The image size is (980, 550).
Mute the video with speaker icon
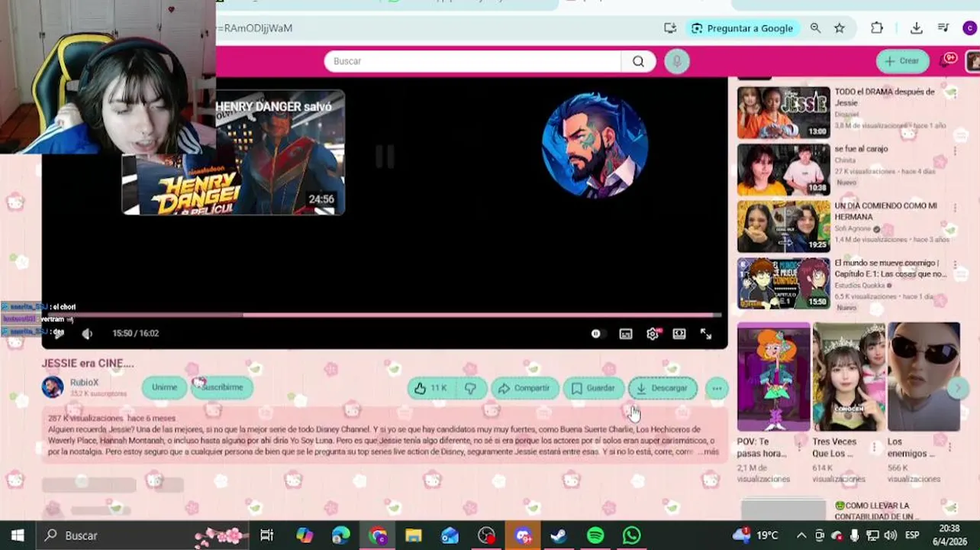pyautogui.click(x=87, y=334)
